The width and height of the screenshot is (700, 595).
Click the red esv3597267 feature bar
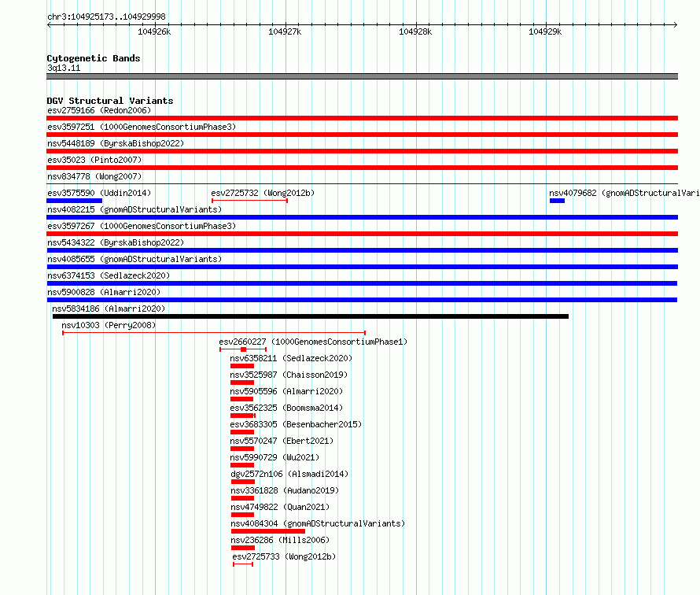(362, 234)
